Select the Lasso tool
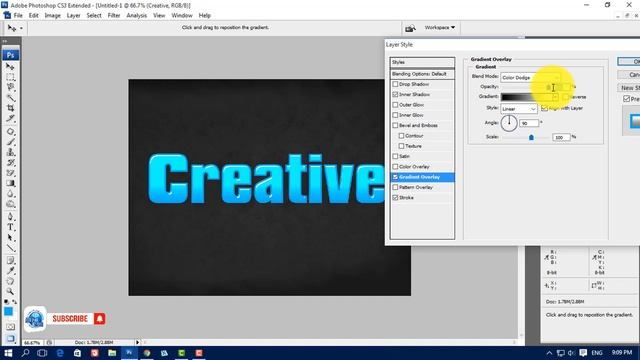 click(11, 87)
